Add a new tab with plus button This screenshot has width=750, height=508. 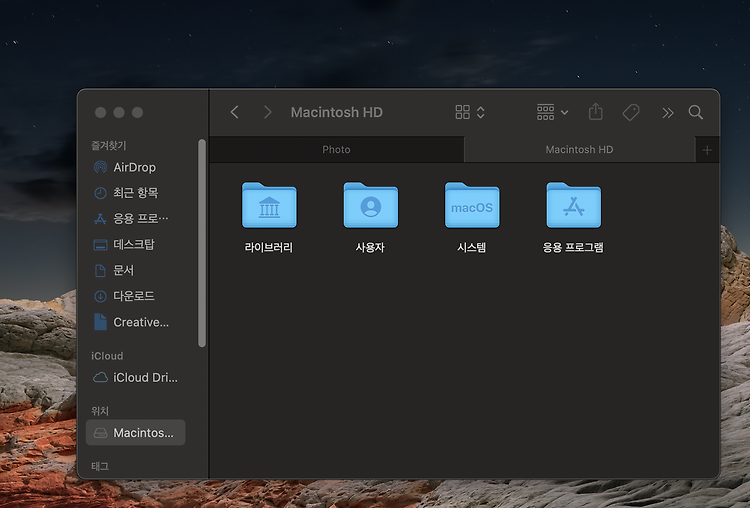pyautogui.click(x=707, y=150)
